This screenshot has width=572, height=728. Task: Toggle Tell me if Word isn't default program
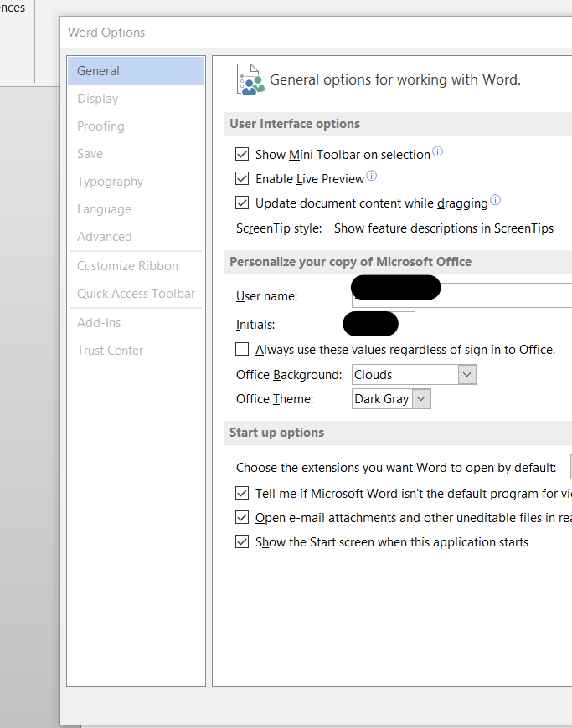(242, 493)
